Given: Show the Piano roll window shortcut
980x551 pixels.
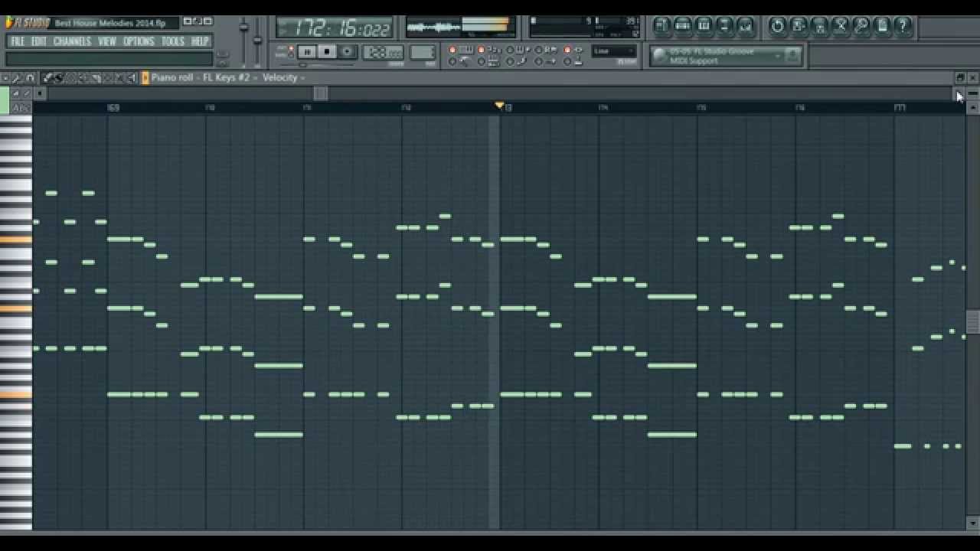Looking at the screenshot, I should click(704, 26).
